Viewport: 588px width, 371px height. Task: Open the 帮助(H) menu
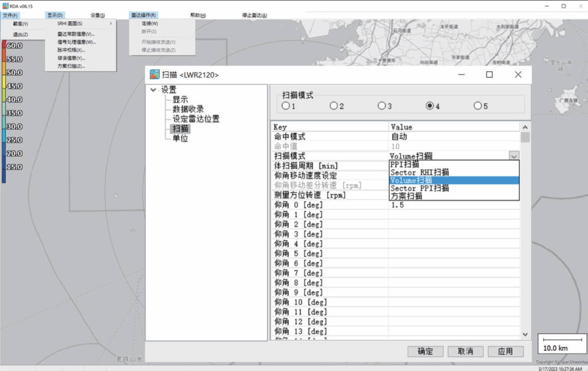pos(198,16)
